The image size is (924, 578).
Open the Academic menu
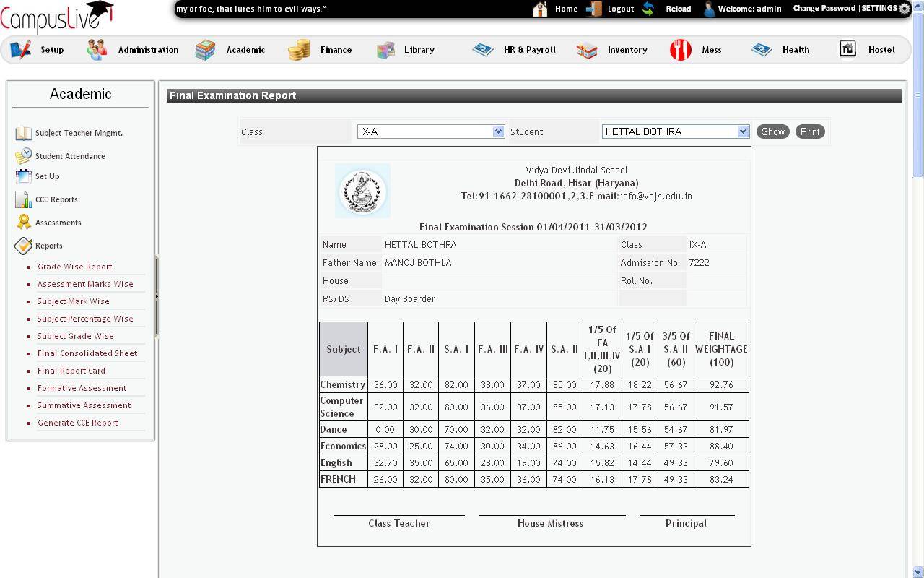(x=245, y=50)
